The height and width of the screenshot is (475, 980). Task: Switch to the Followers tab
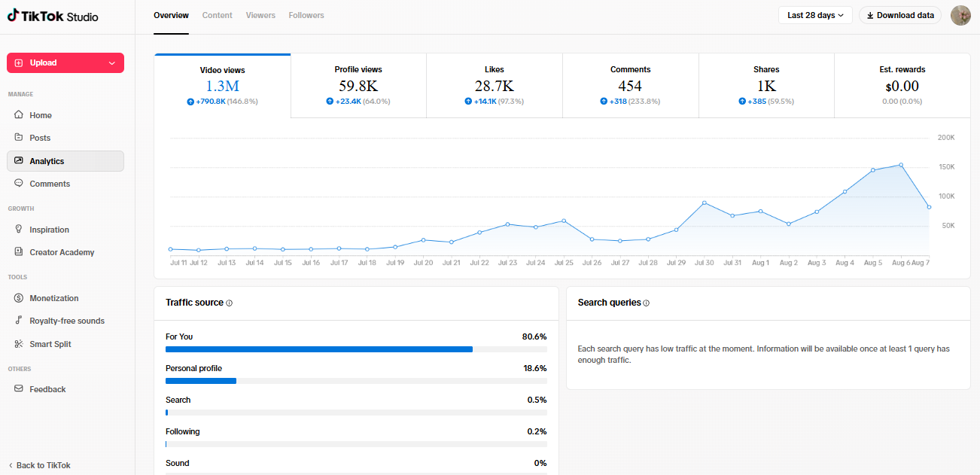click(x=306, y=15)
